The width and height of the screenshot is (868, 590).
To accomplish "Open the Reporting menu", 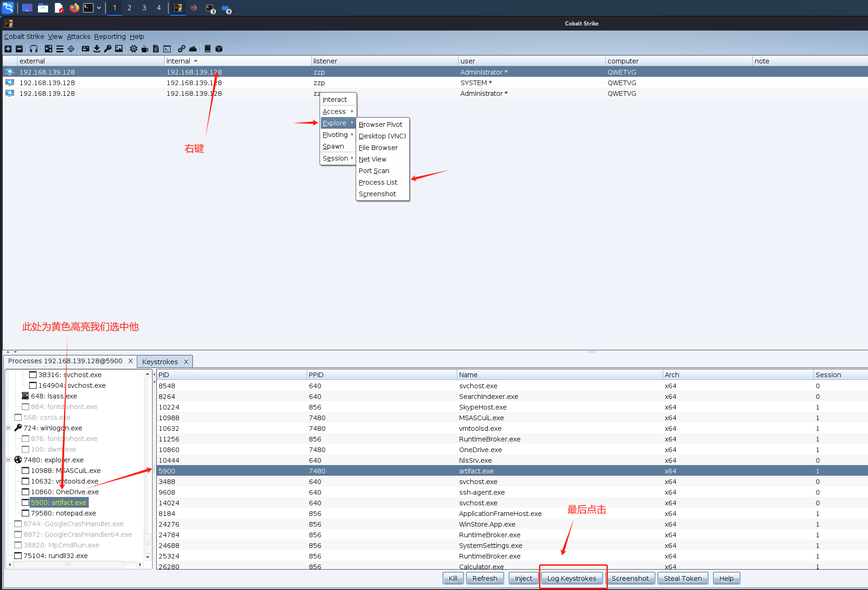I will (x=110, y=37).
